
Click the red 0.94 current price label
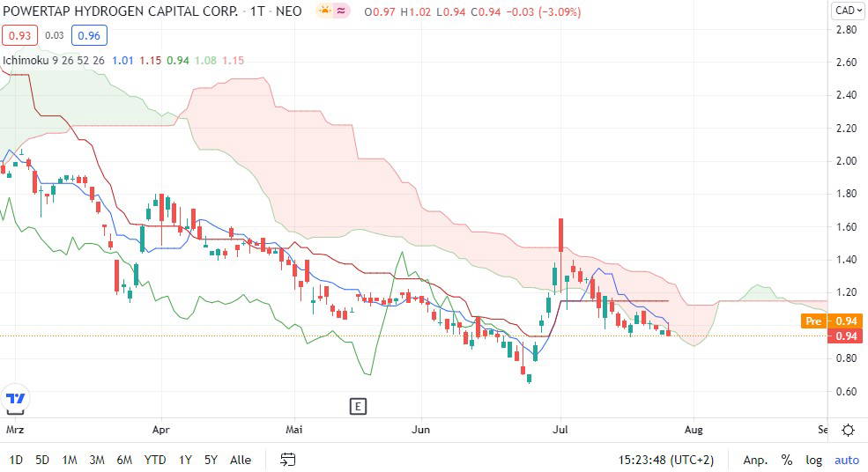pos(845,336)
